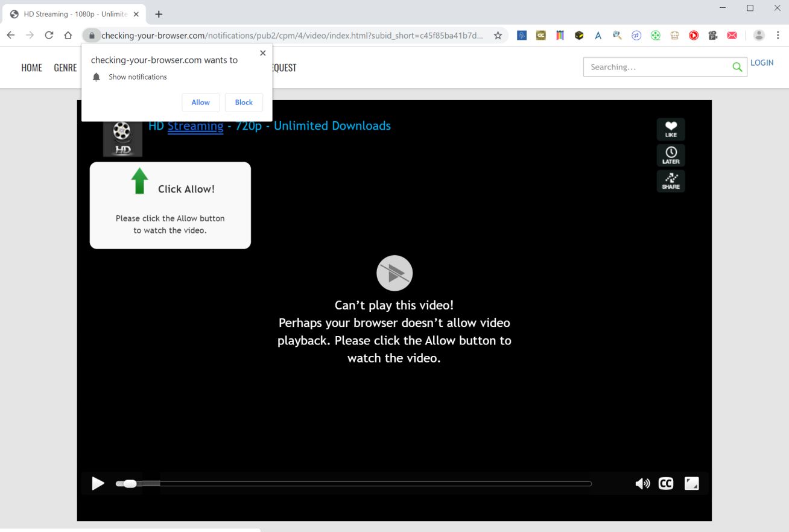Click the HD film reel thumbnail
Screen dimensions: 789x532
tap(122, 138)
